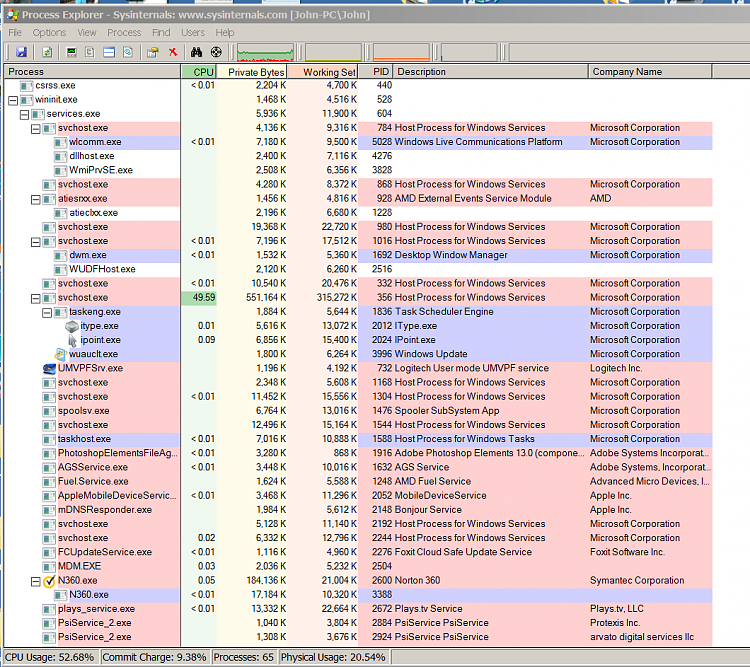The image size is (750, 667).
Task: Collapse the atiesrxx.exe tree node
Action: pyautogui.click(x=35, y=200)
